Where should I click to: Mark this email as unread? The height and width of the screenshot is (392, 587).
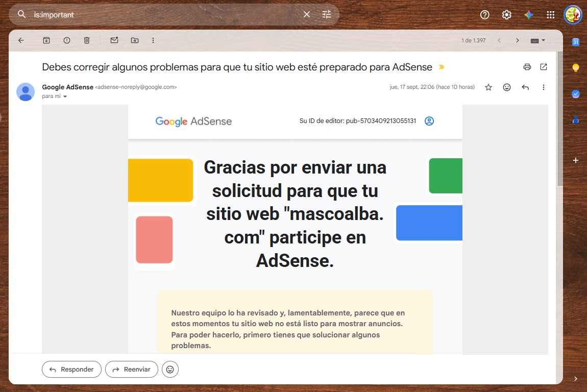114,40
